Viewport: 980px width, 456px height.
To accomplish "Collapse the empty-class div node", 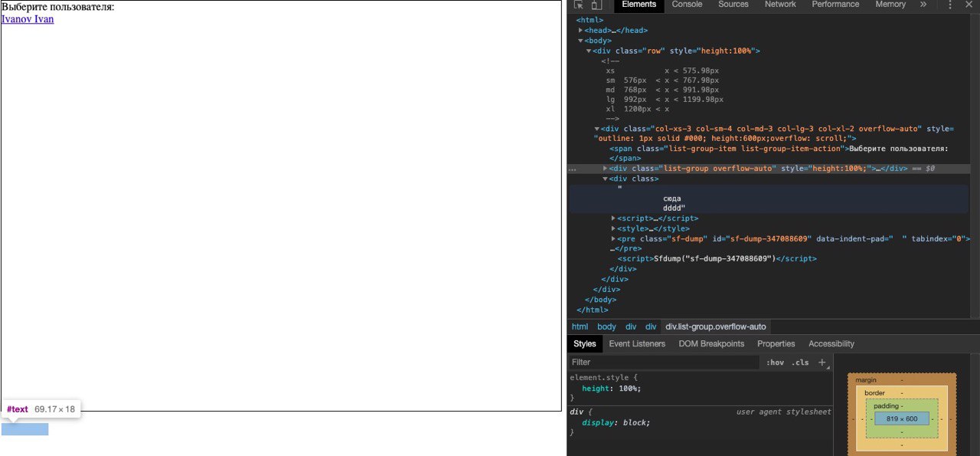I will pos(606,179).
